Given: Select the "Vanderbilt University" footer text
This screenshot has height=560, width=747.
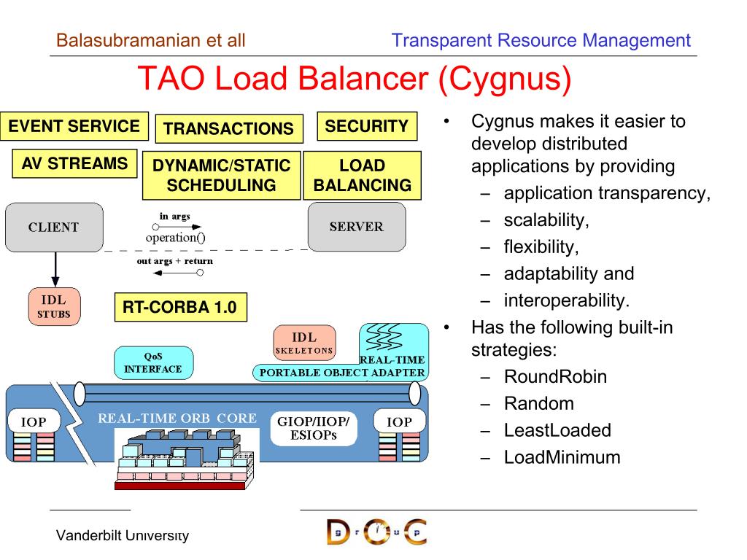Looking at the screenshot, I should [123, 535].
